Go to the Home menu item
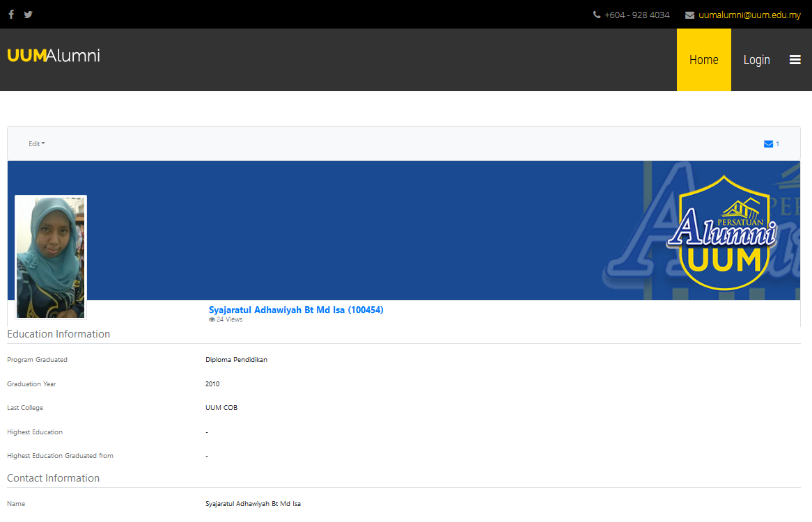The image size is (812, 522). [x=704, y=60]
